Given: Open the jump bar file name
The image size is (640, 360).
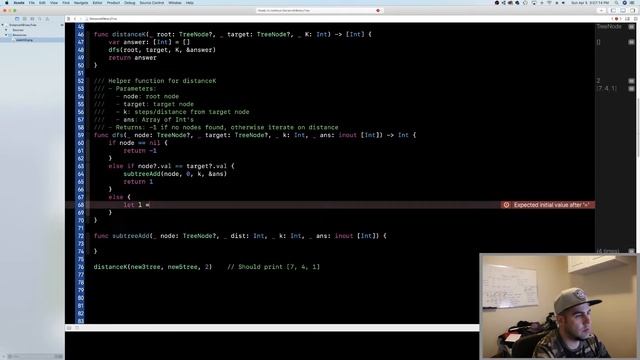Looking at the screenshot, I should pos(102,19).
